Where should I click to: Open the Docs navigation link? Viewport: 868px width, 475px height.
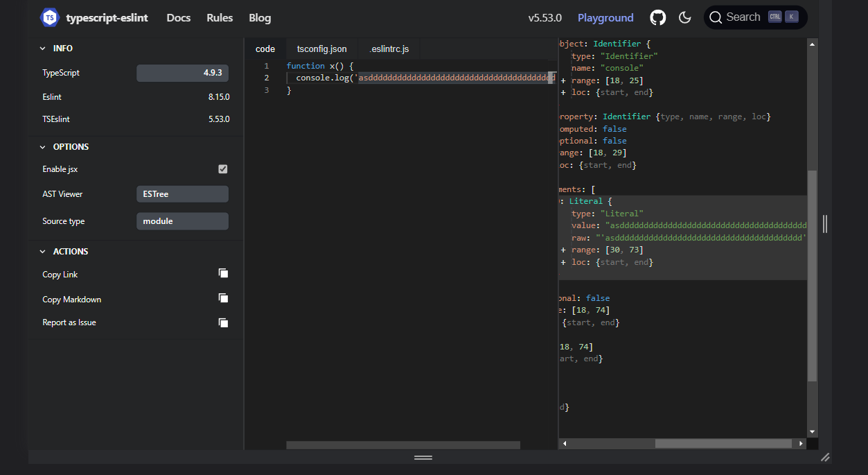(x=179, y=17)
